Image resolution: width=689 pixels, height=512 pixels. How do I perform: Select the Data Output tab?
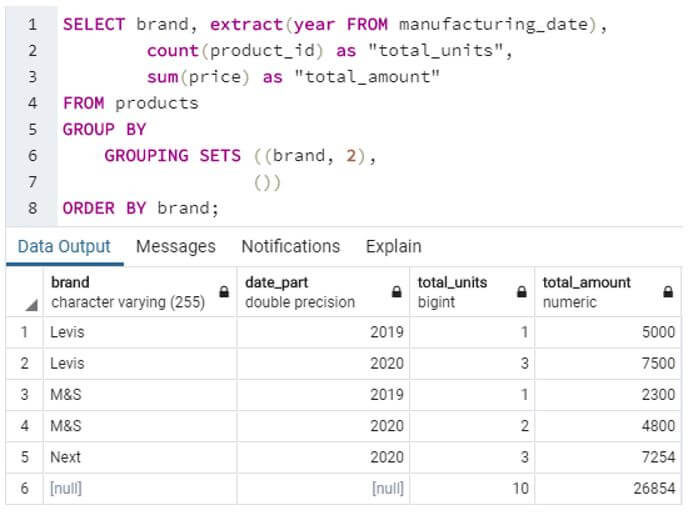click(x=64, y=246)
